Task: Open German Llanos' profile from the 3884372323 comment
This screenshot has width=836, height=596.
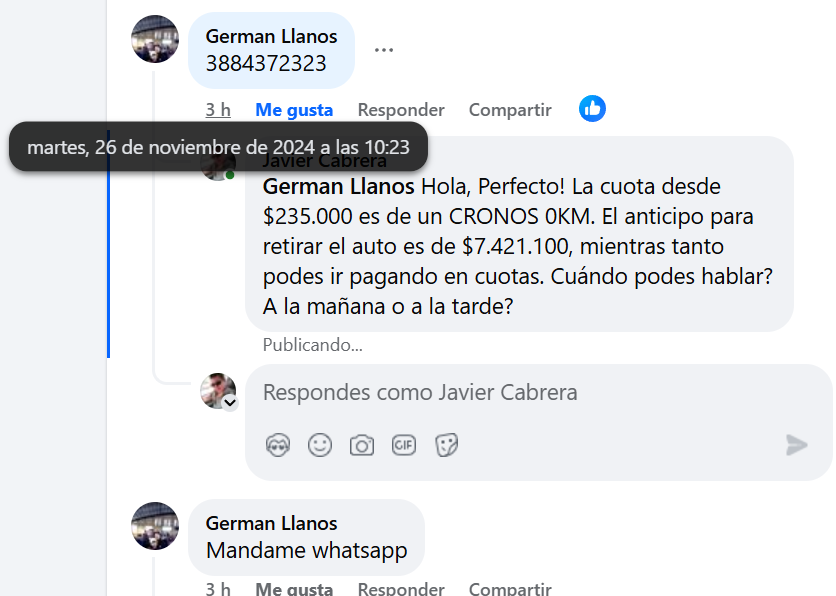Action: tap(271, 36)
